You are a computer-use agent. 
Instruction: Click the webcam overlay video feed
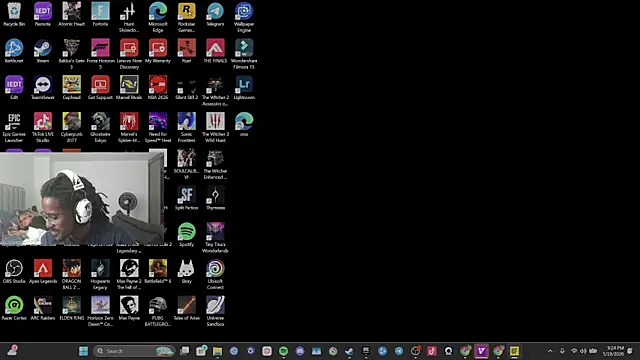(x=82, y=199)
